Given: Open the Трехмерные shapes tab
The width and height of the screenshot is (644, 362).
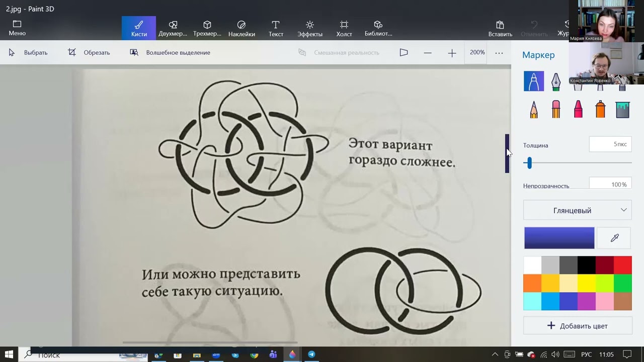Looking at the screenshot, I should point(207,28).
